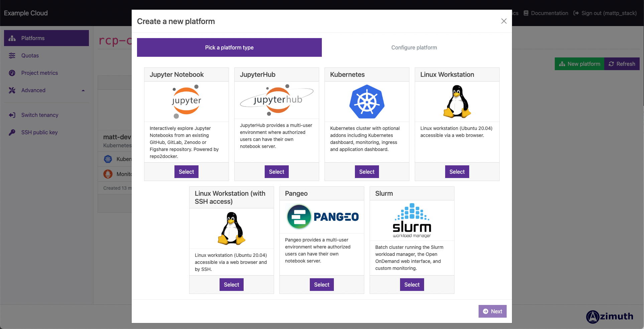Click the SSH public key icon

(12, 132)
